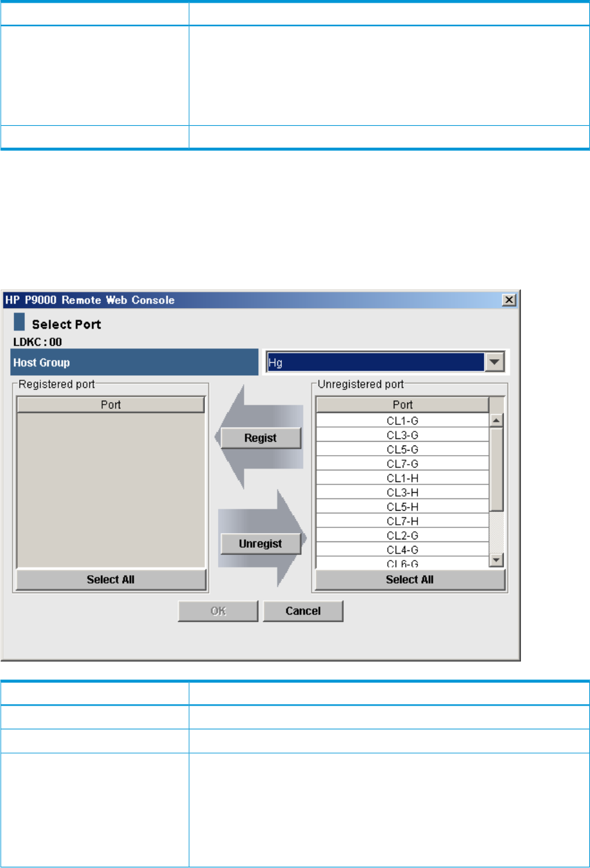Select port CL5-G
Image resolution: width=590 pixels, height=868 pixels.
[x=403, y=449]
